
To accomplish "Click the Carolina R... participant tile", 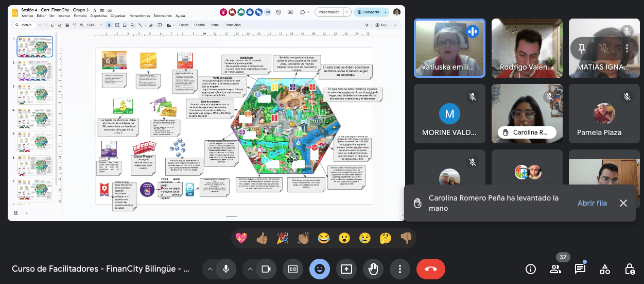I will click(x=526, y=113).
